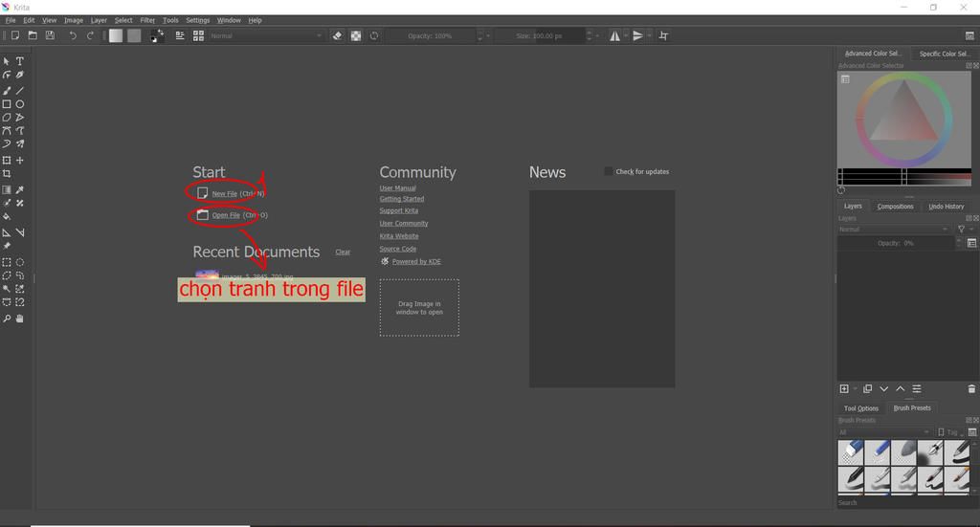Select the Pan hand tool

20,318
